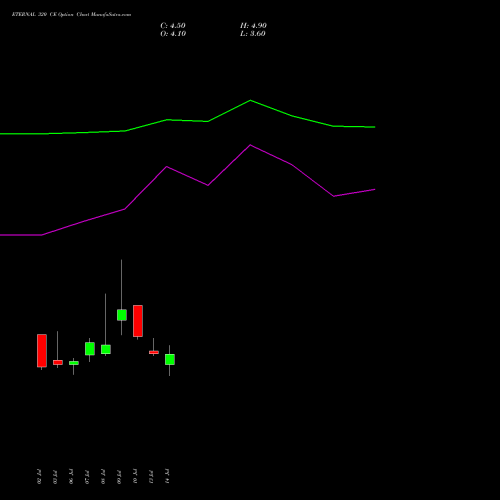Screen dimensions: 500x500
Task: Select the low value "L: 3.60"
Action: coord(253,34)
